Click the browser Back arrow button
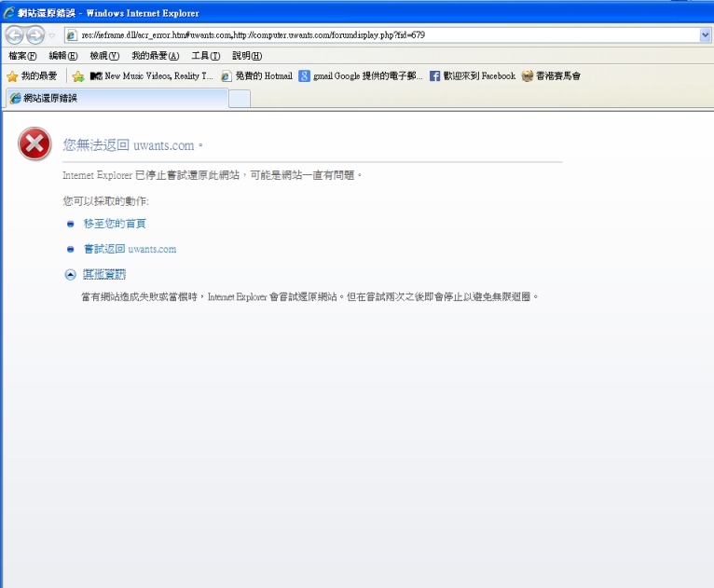Screen dimensions: 714x588 coord(15,35)
